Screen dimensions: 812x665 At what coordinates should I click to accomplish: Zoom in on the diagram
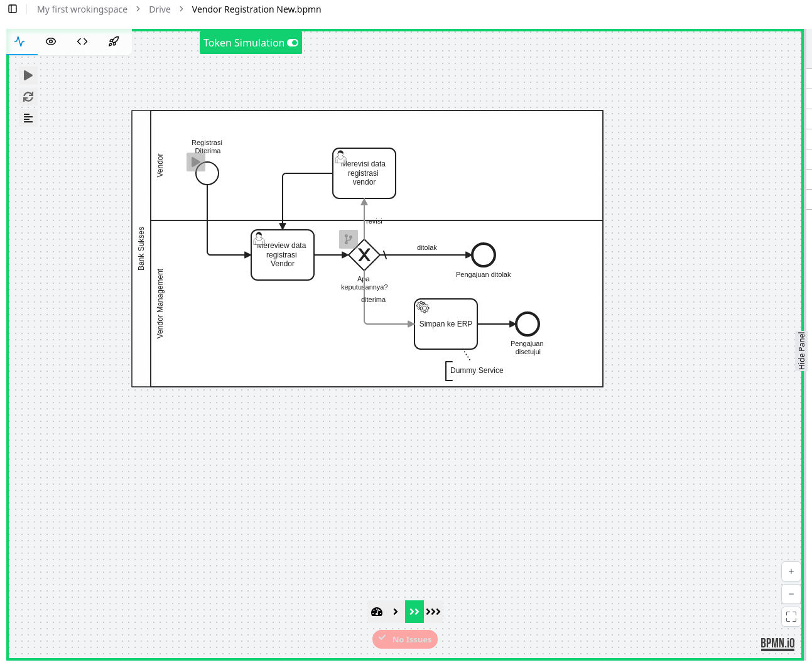coord(791,571)
